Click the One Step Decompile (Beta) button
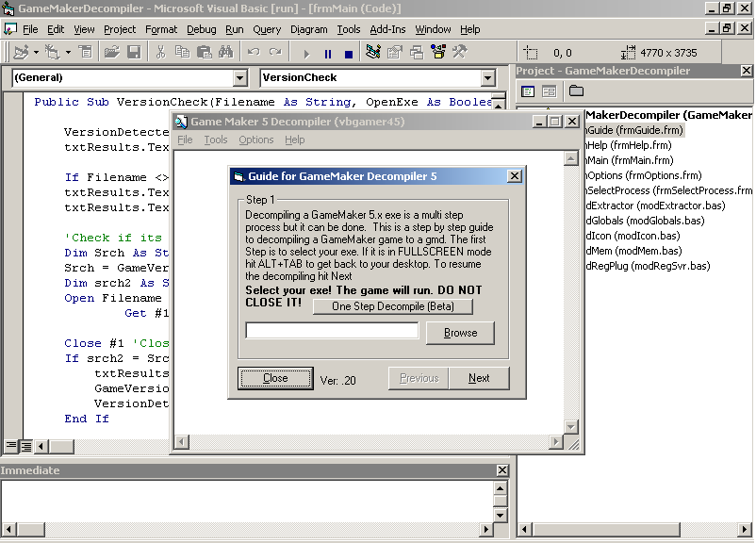Screen dimensions: 756x543 [392, 306]
